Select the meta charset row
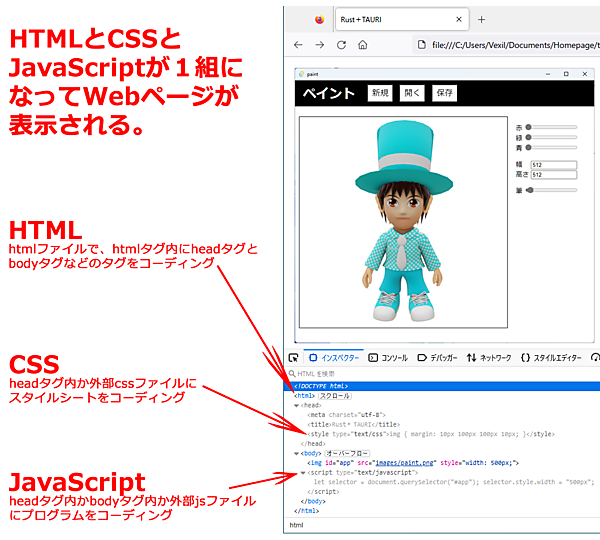 point(347,415)
